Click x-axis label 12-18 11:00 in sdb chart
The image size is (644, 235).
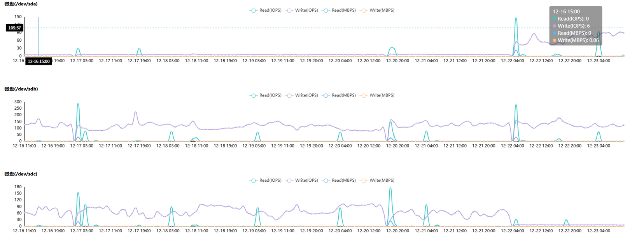tap(196, 146)
